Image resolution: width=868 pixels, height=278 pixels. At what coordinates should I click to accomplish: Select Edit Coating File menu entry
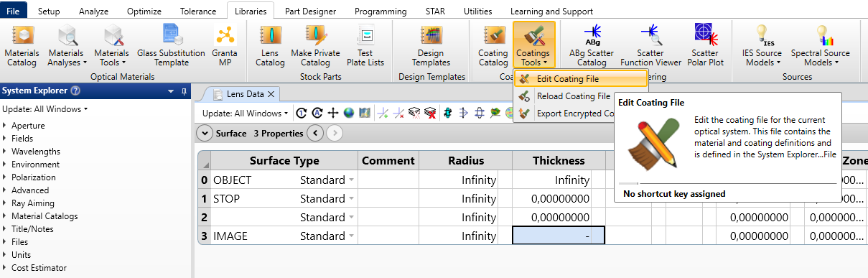pos(580,79)
